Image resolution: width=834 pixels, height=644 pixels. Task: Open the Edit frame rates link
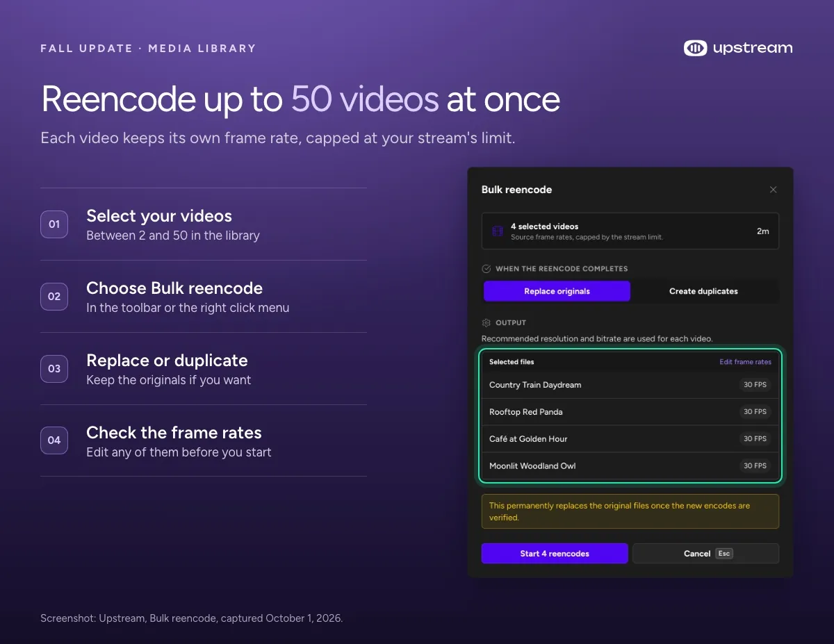[x=745, y=362]
